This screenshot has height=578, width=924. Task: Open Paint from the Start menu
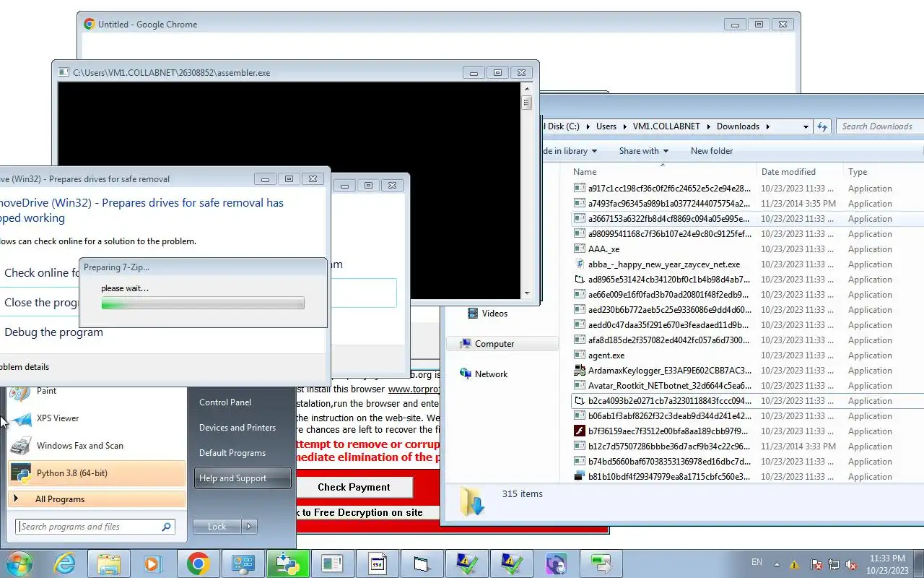pos(97,391)
